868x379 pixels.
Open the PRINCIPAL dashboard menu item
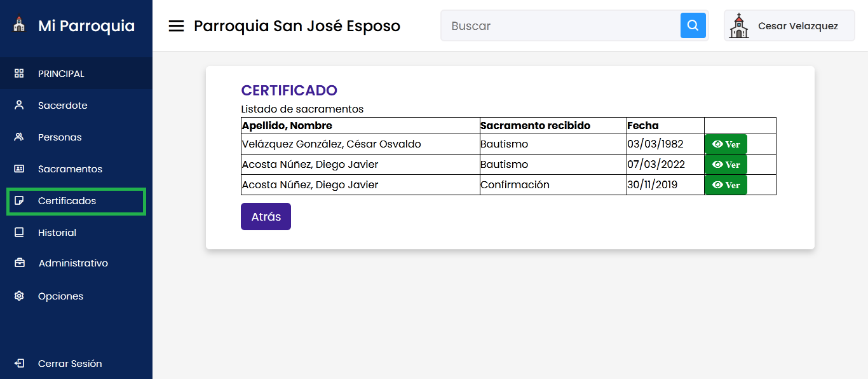click(61, 74)
